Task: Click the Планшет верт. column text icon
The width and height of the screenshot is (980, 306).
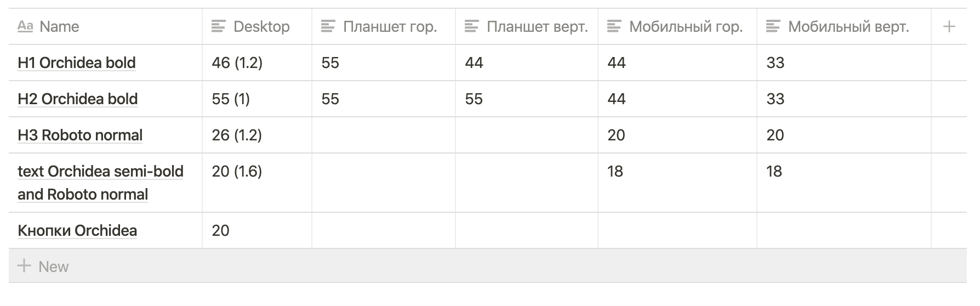Action: pos(471,26)
